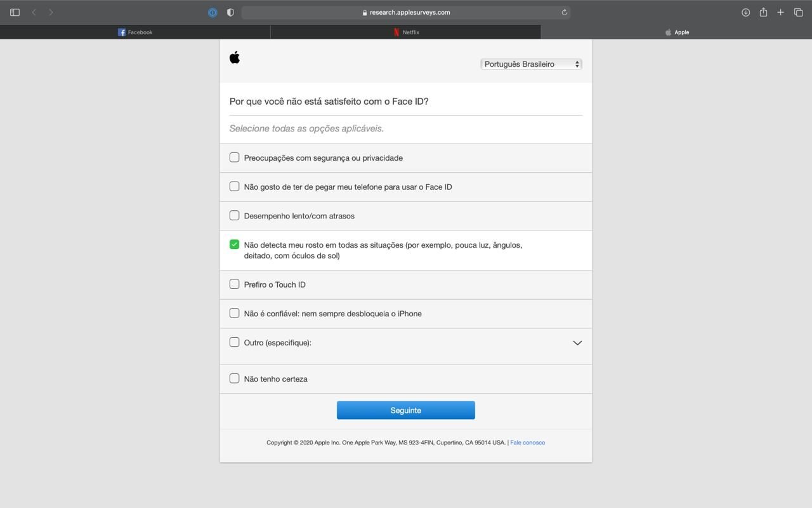Click the address bar showing research.applesurveys.com
Screen dimensions: 812x508
[x=405, y=12]
